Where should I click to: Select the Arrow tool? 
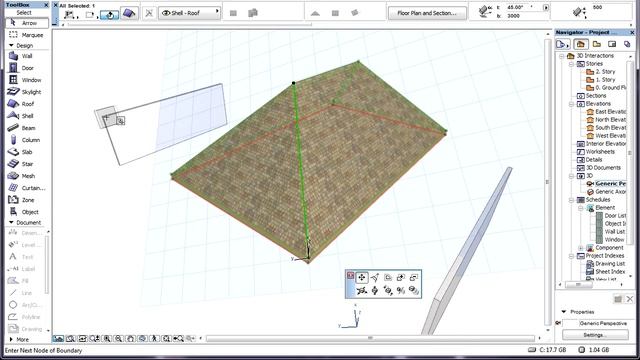click(x=27, y=23)
